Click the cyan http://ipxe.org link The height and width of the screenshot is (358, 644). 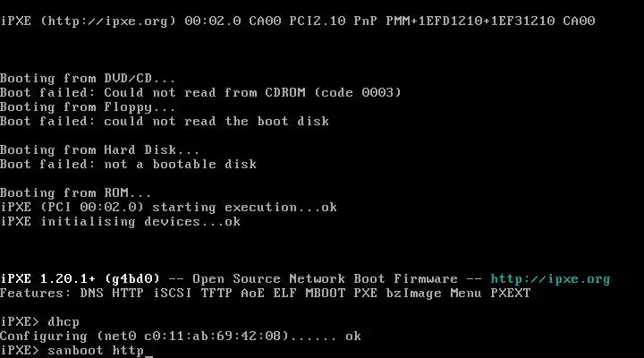[x=550, y=279]
